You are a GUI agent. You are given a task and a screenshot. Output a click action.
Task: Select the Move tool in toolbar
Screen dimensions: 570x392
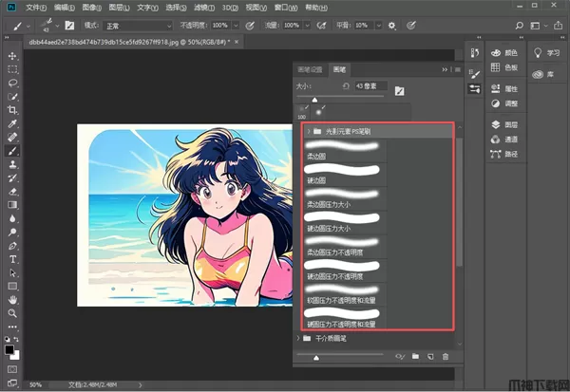(x=13, y=55)
